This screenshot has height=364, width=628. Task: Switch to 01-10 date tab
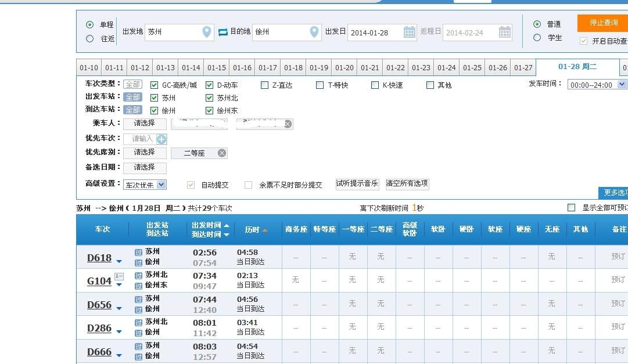click(89, 68)
